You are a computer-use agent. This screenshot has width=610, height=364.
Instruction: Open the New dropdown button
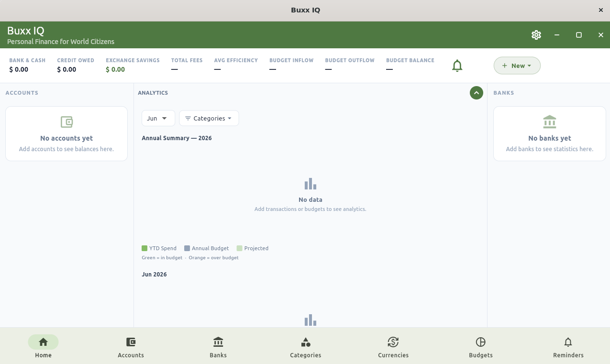coord(517,66)
